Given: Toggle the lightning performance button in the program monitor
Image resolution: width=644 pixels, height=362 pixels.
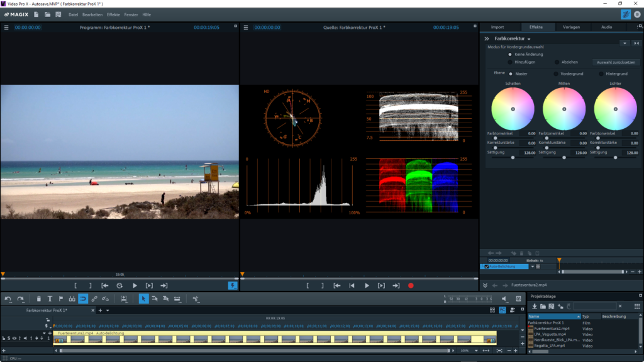Looking at the screenshot, I should (233, 286).
